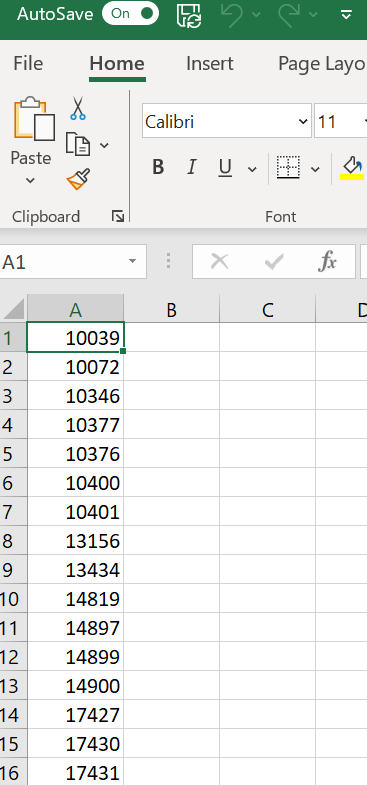This screenshot has width=367, height=785.
Task: Open the Calibri font name dropdown
Action: [302, 121]
